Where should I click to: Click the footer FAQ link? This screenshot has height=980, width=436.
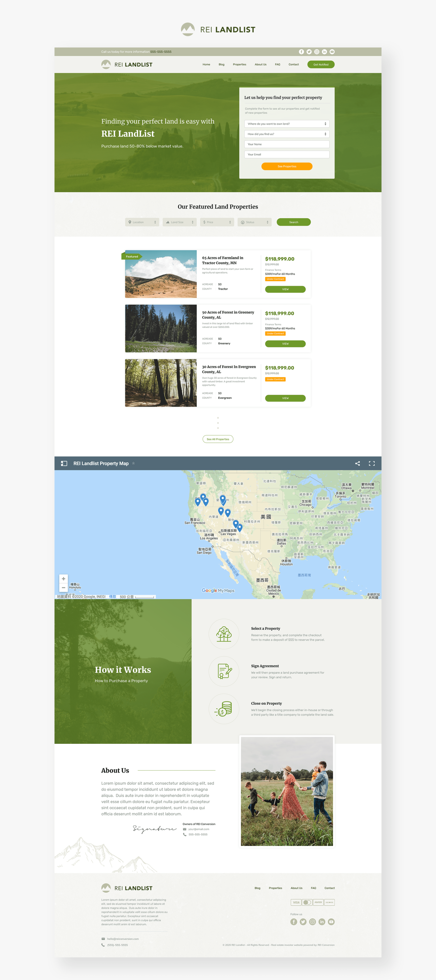click(x=313, y=888)
